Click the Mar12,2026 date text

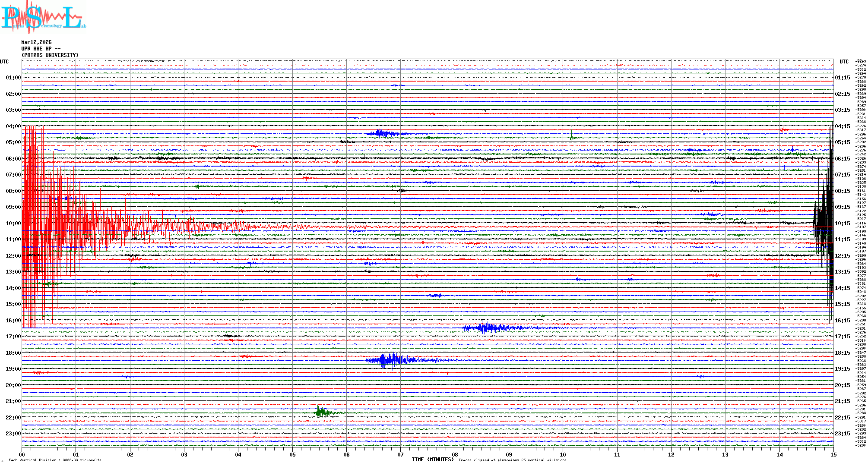36,42
